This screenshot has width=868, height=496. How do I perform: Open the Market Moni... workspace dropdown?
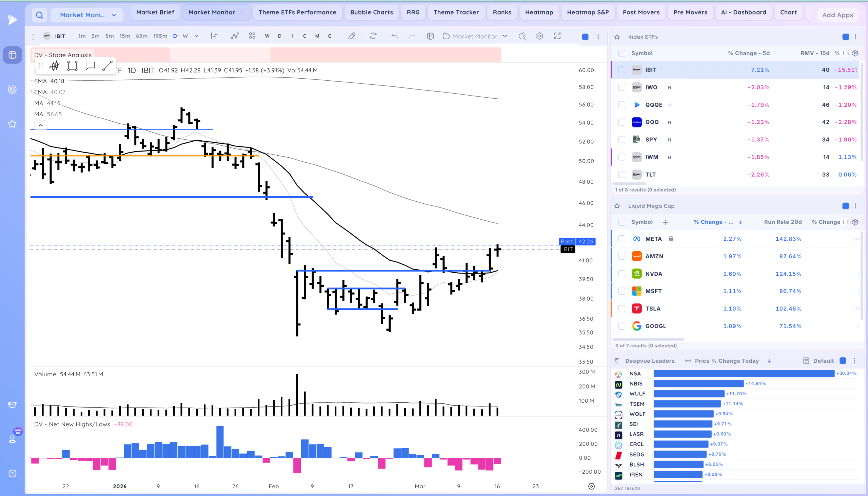coord(87,15)
